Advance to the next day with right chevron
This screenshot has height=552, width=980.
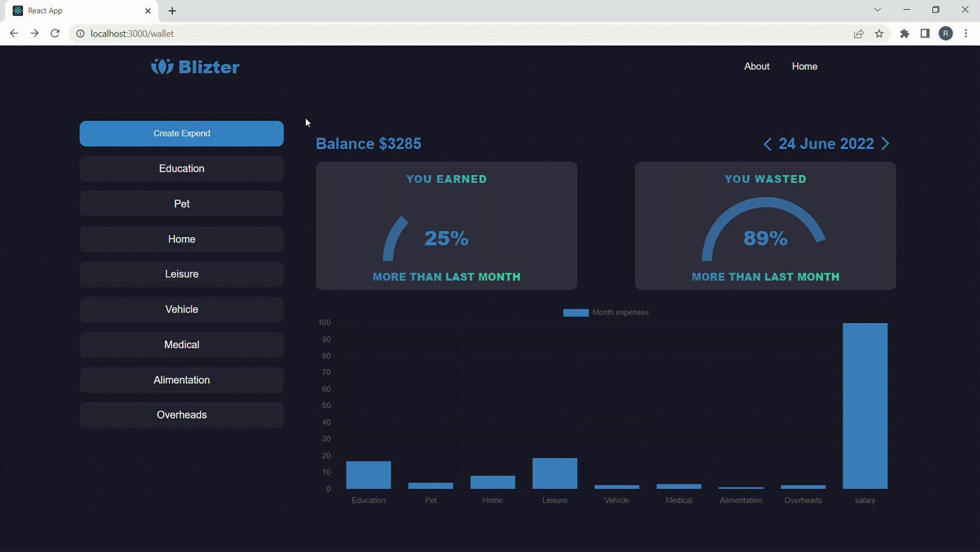pyautogui.click(x=885, y=144)
